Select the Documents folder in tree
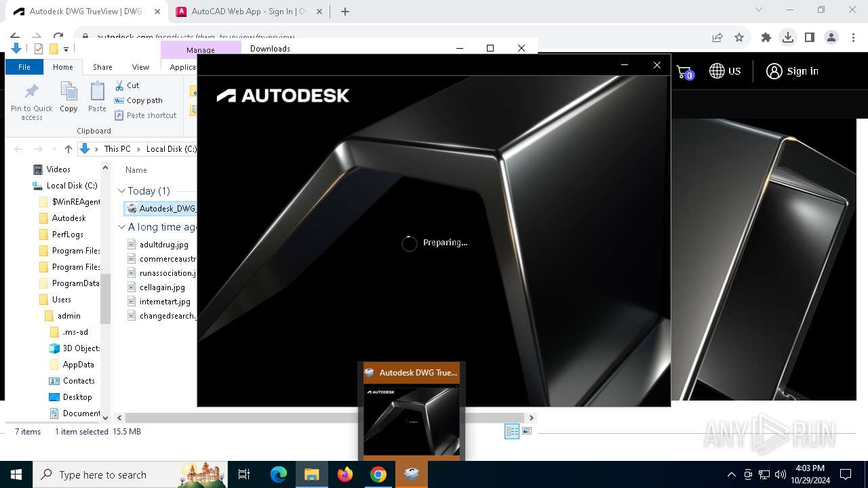 click(x=81, y=413)
